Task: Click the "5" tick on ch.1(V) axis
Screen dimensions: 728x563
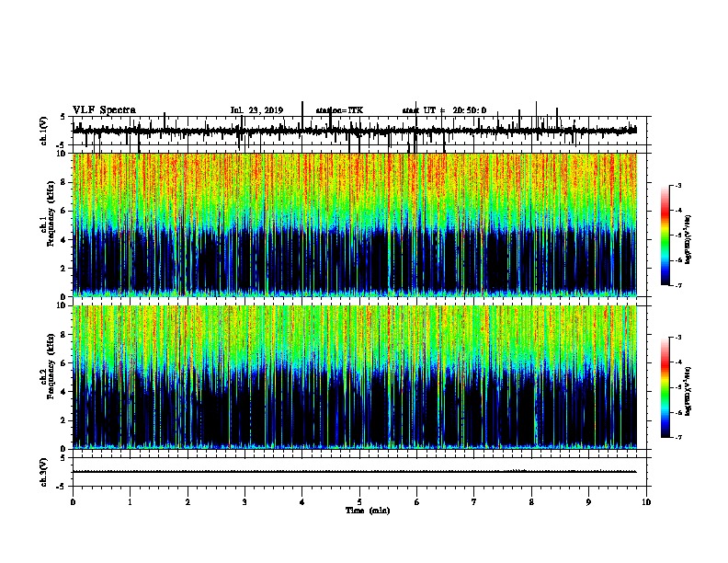Action: click(63, 117)
